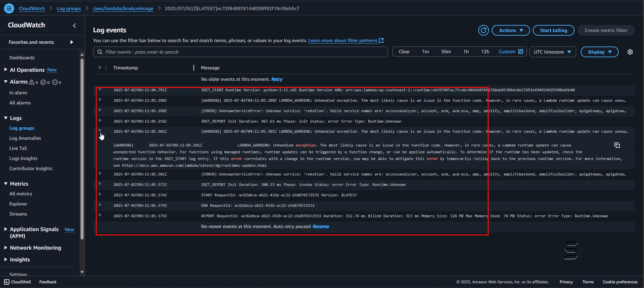Screen dimensions: 644x288
Task: Open the UTC timezone dropdown
Action: (553, 52)
